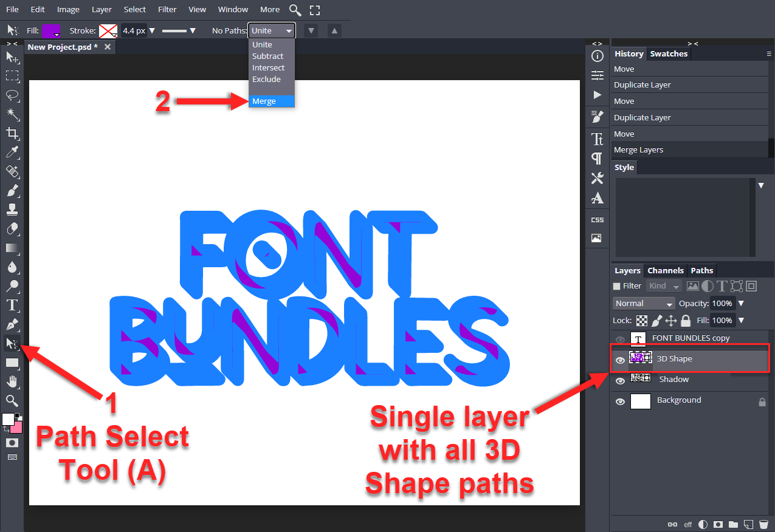The width and height of the screenshot is (775, 532).
Task: Select the Magic Wand tool
Action: tap(12, 114)
